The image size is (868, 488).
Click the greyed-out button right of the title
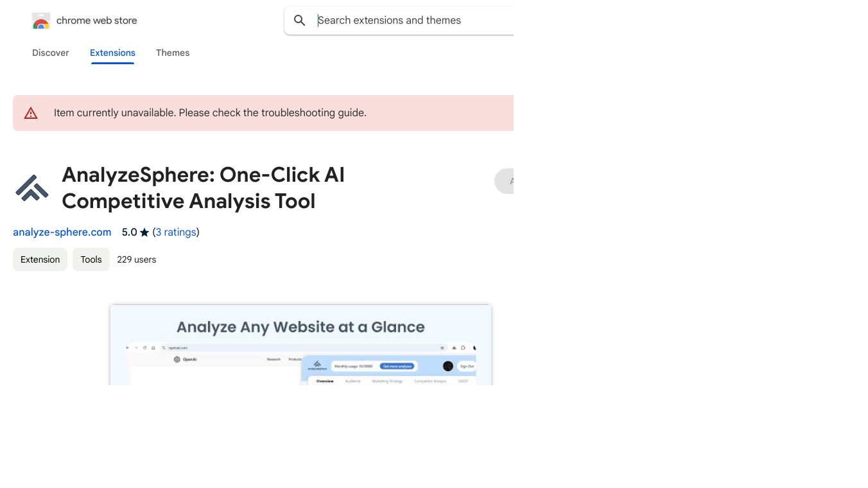pyautogui.click(x=505, y=181)
